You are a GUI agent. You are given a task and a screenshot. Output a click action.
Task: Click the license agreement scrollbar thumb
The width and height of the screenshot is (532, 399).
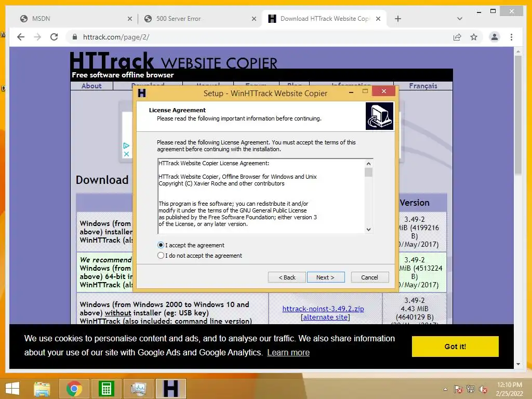[x=368, y=172]
